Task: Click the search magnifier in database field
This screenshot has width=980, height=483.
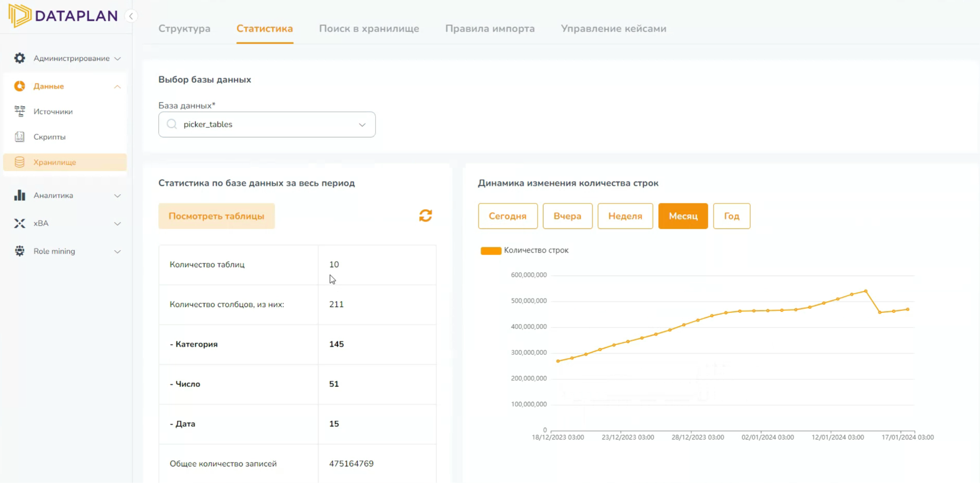Action: click(x=172, y=124)
